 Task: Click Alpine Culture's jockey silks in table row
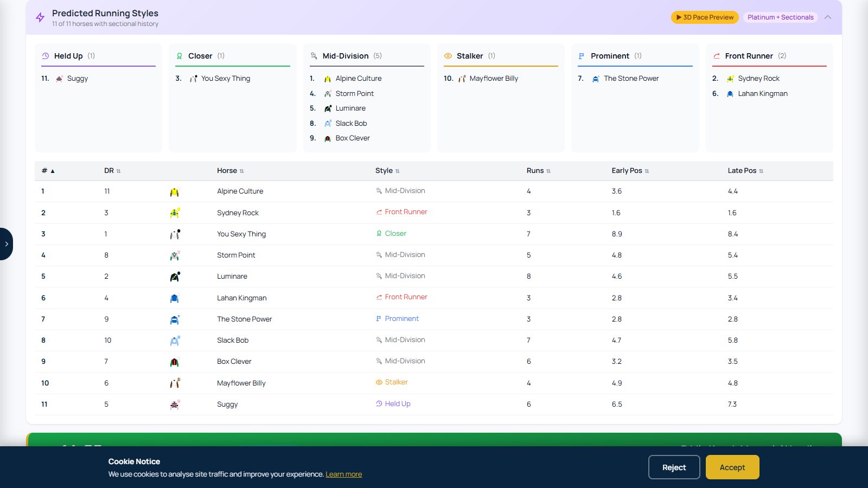coord(174,192)
